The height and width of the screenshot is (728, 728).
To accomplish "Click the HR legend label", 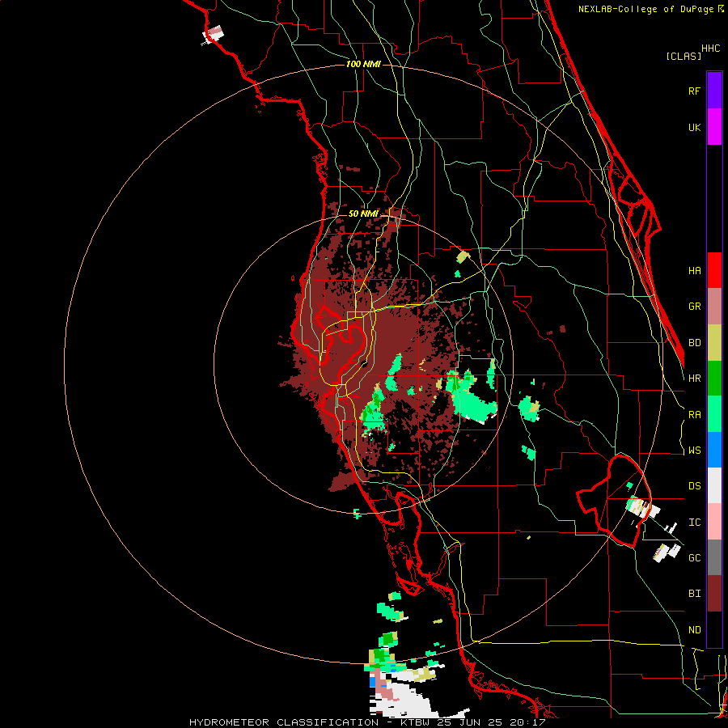I will (695, 379).
